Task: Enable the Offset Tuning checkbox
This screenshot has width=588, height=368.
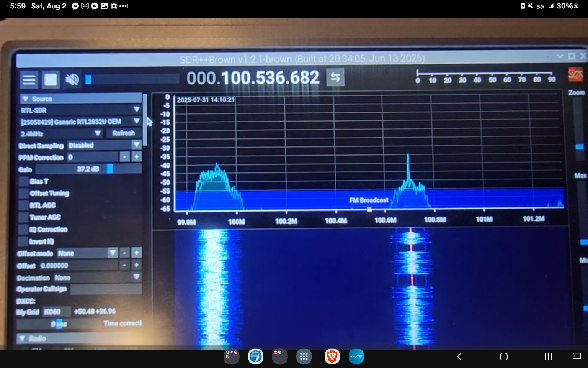Action: (x=24, y=193)
